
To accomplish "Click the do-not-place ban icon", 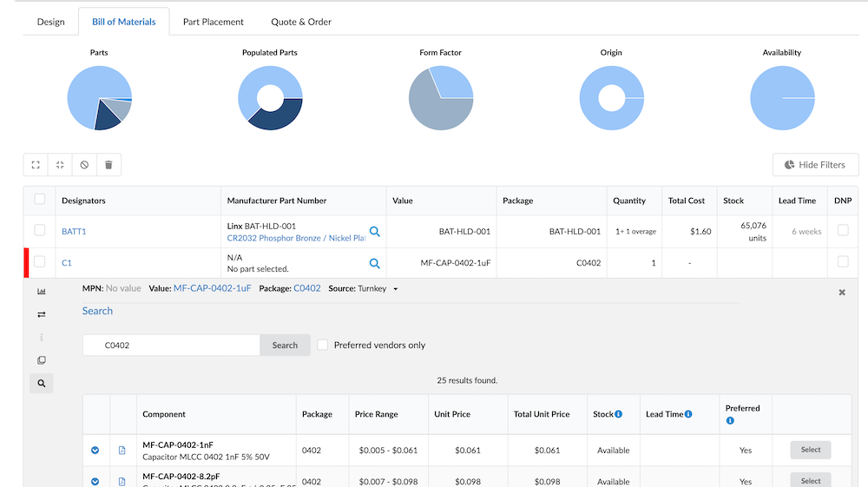I will 84,165.
